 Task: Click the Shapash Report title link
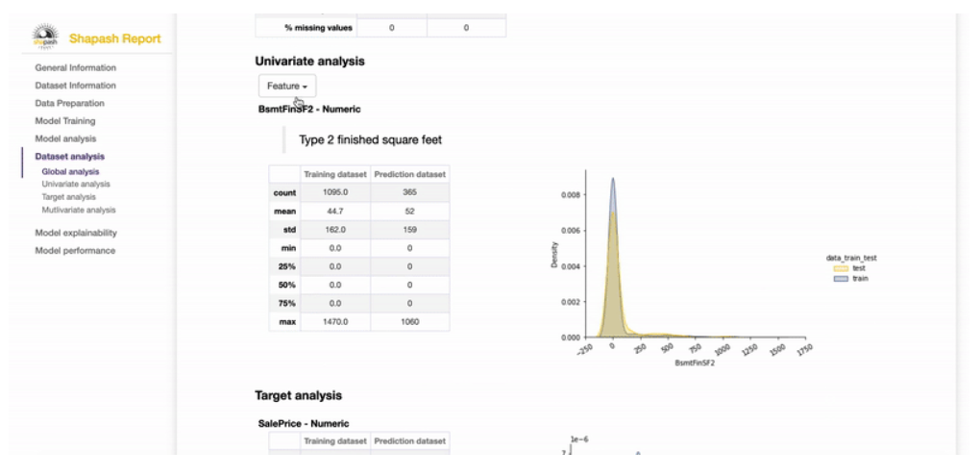(115, 38)
